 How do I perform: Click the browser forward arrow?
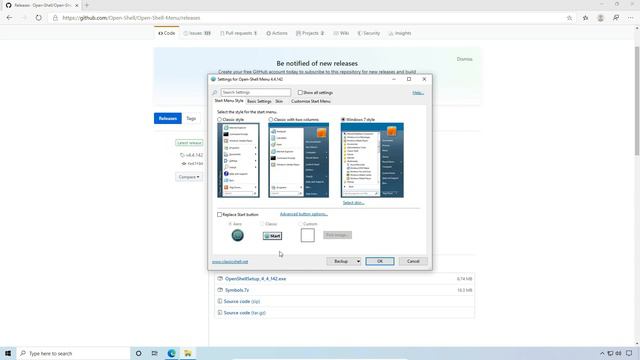[24, 18]
